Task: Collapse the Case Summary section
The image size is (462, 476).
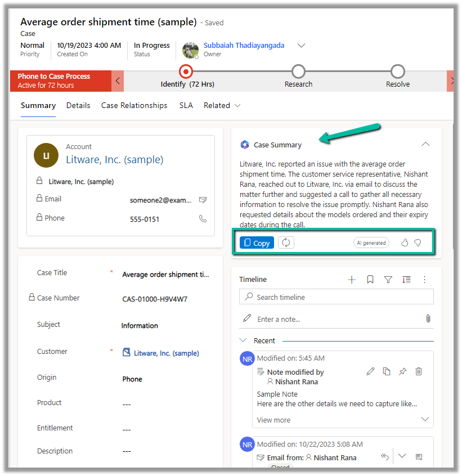Action: tap(425, 145)
